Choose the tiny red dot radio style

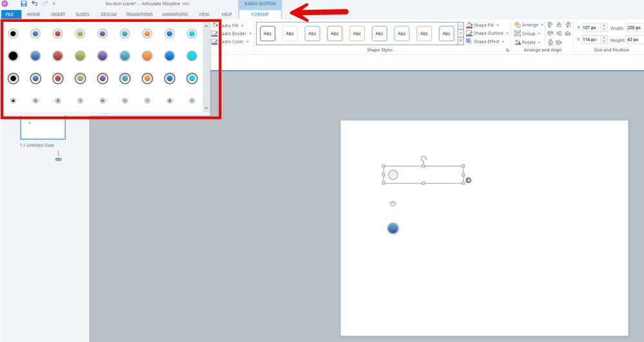pyautogui.click(x=58, y=100)
